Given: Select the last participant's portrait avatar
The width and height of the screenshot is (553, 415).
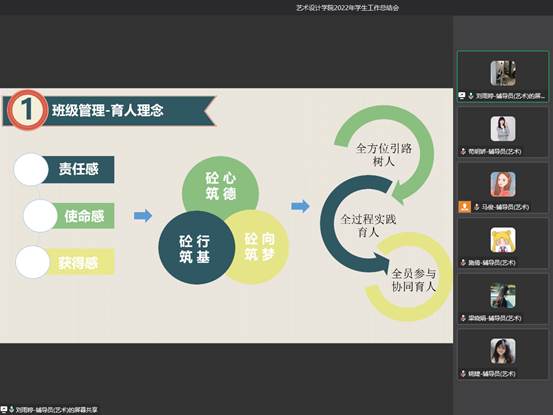Looking at the screenshot, I should click(503, 351).
